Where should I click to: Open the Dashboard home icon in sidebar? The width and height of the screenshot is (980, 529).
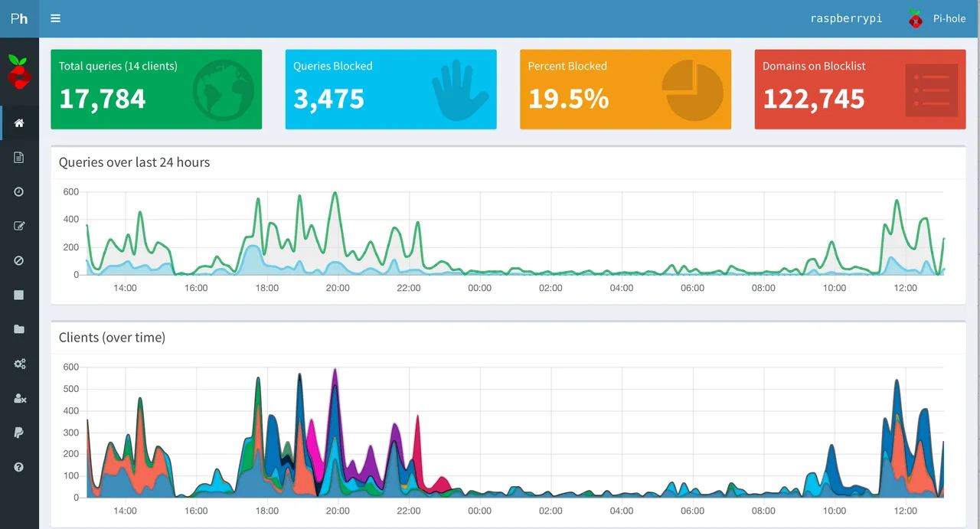[19, 123]
